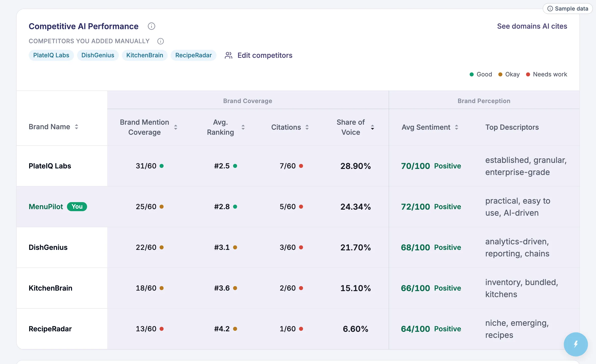Click the MenuPilot brand name
The image size is (596, 364).
(46, 207)
